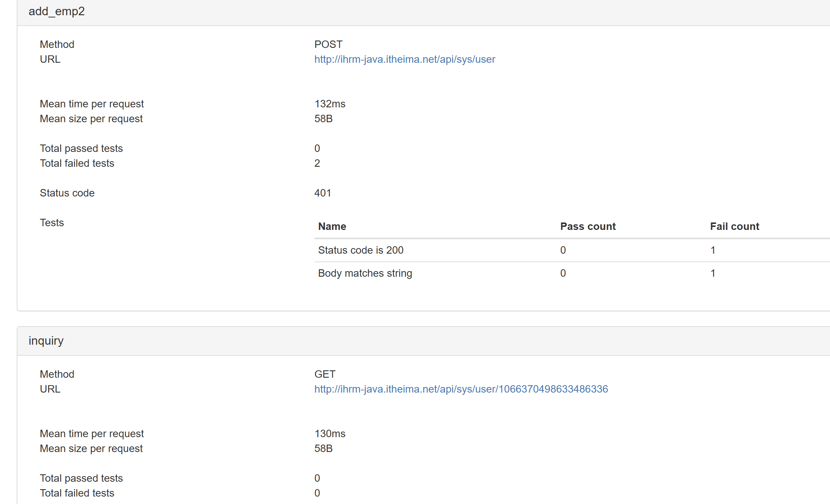Select the 'Body matches string' test row

point(365,273)
